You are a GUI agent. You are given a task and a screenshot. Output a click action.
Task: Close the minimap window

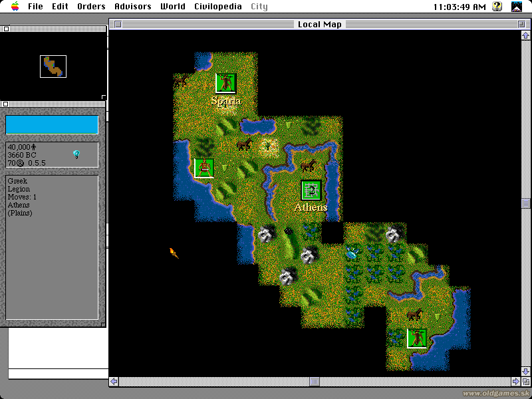coord(6,29)
